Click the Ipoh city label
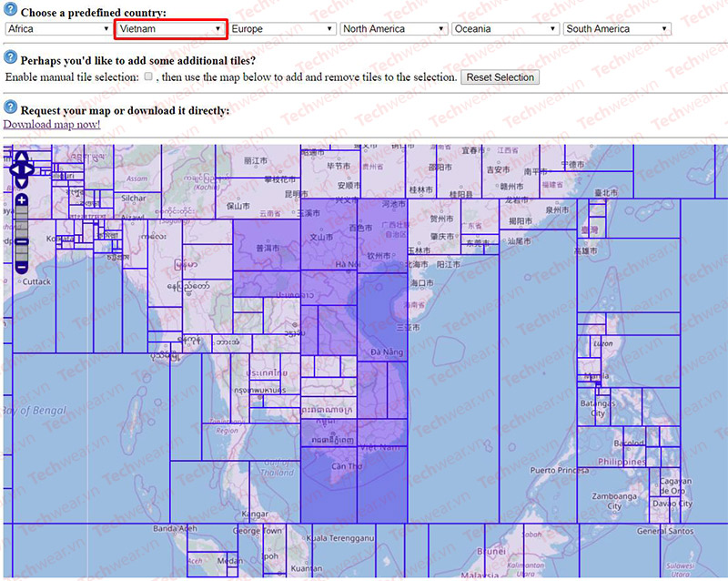Screen dimensions: 728x581 (270, 556)
